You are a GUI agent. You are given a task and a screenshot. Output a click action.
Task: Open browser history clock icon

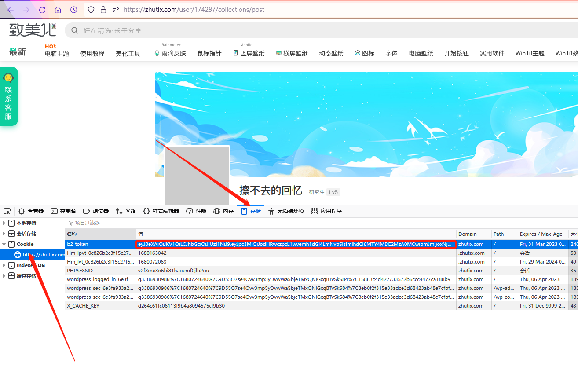click(x=73, y=10)
